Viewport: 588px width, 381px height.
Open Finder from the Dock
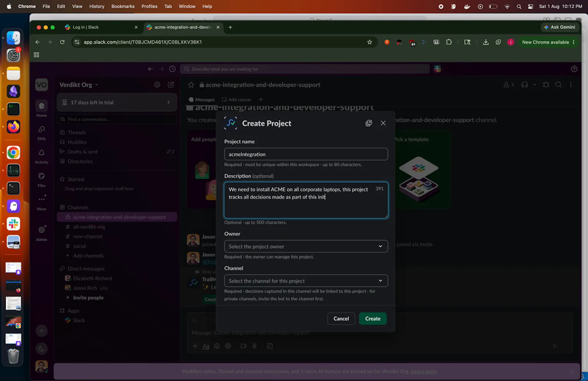pos(14,38)
